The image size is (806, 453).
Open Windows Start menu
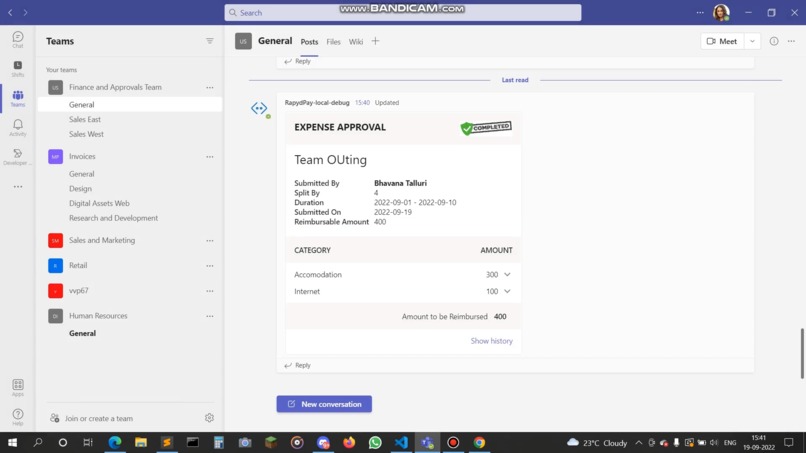click(12, 443)
